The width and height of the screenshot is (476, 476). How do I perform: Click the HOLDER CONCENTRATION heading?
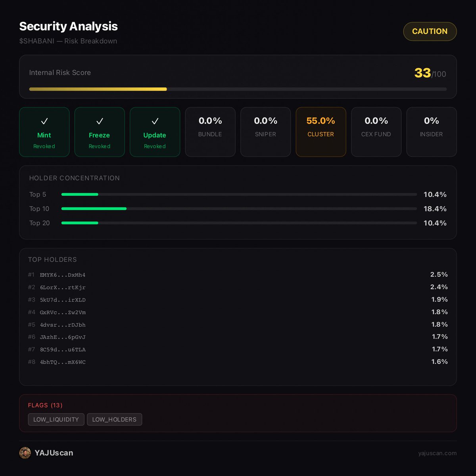coord(75,178)
